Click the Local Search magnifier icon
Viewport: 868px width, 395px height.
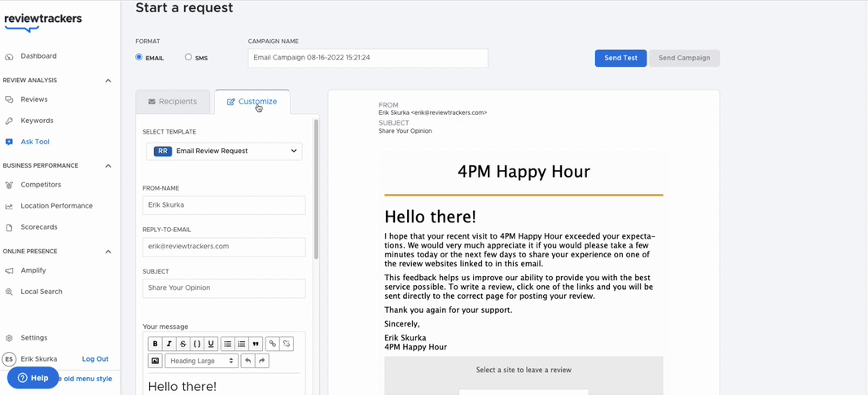pyautogui.click(x=9, y=292)
